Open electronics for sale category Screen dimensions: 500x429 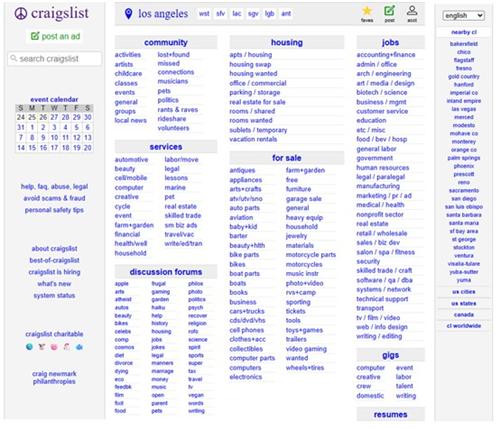pyautogui.click(x=246, y=377)
